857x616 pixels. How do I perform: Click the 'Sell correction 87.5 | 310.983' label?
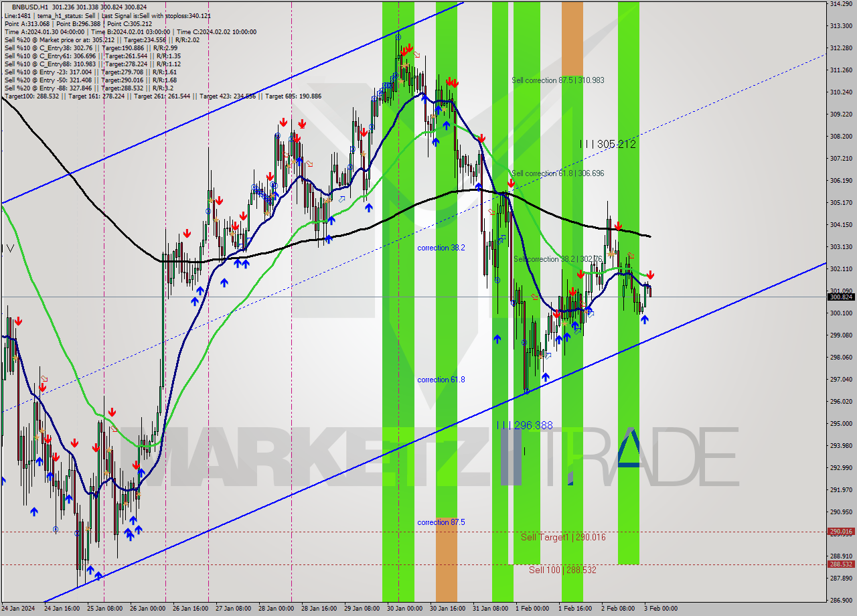coord(558,80)
